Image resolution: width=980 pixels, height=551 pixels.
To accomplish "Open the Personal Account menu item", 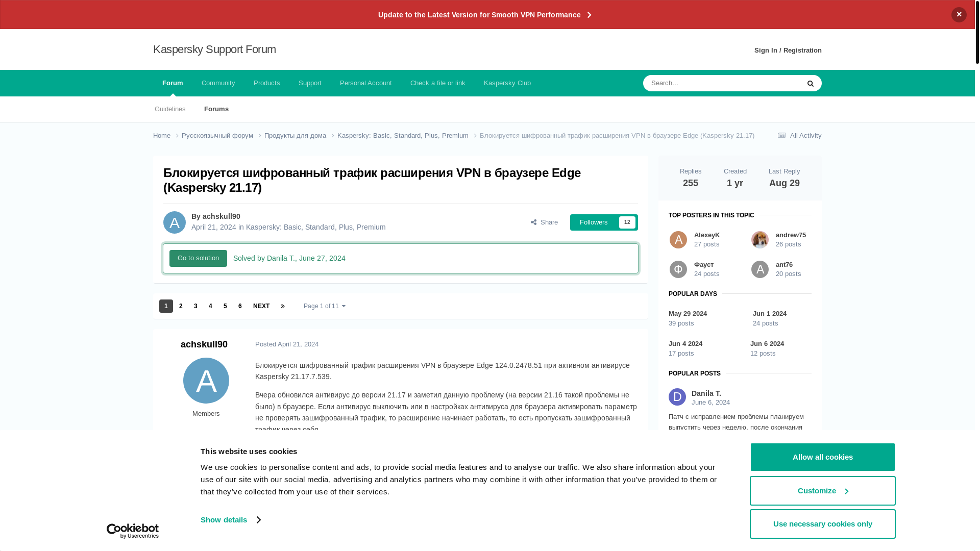I will (x=365, y=83).
